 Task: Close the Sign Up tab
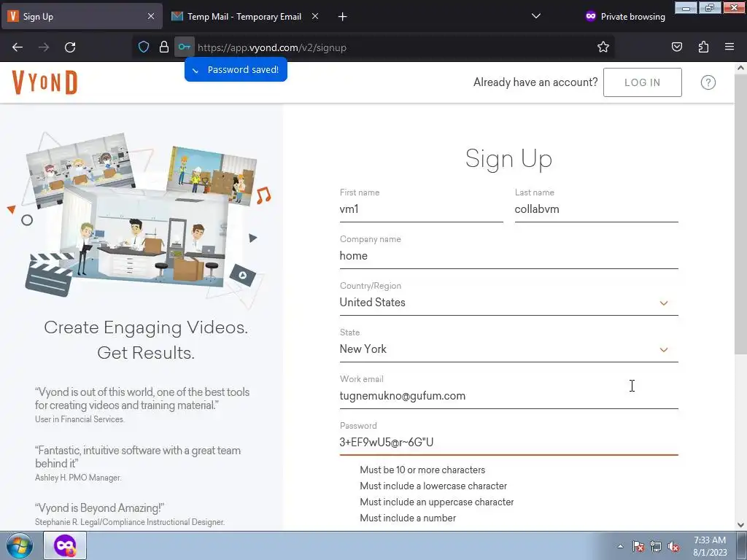(x=151, y=16)
